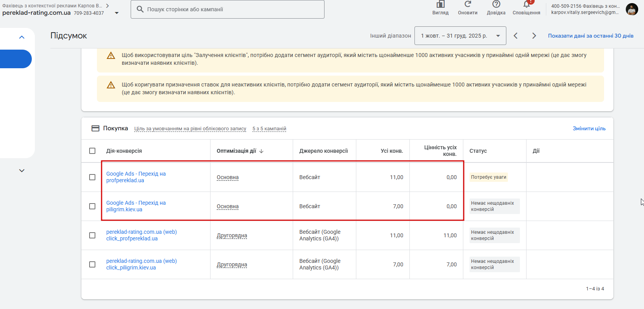Click the Змінити ціль link
644x309 pixels.
click(x=589, y=128)
